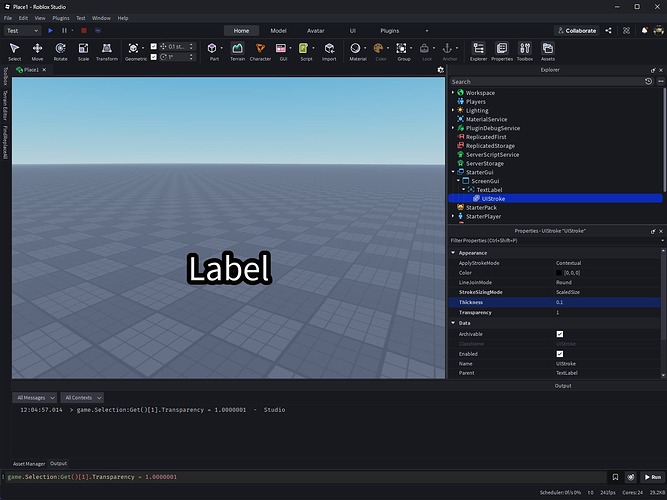This screenshot has height=500, width=667.
Task: Open viewport settings gear icon
Action: click(441, 70)
